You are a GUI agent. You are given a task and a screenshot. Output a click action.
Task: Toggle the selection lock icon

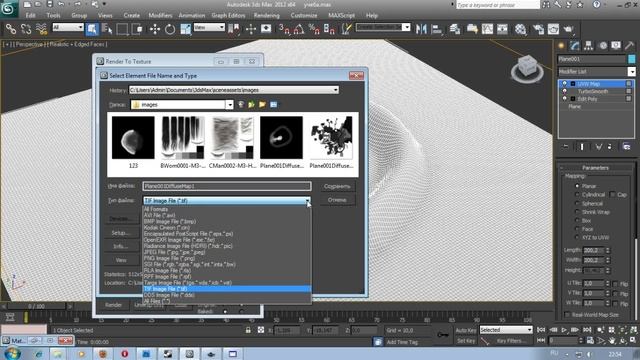coord(248,330)
